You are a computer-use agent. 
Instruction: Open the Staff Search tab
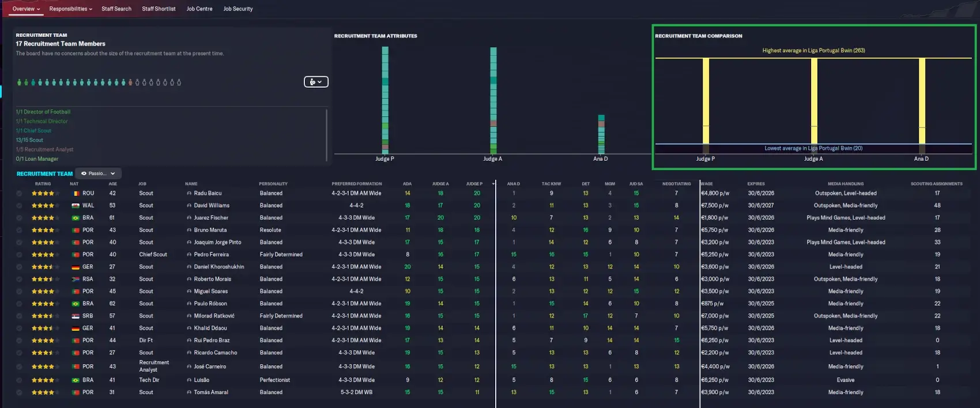coord(116,9)
